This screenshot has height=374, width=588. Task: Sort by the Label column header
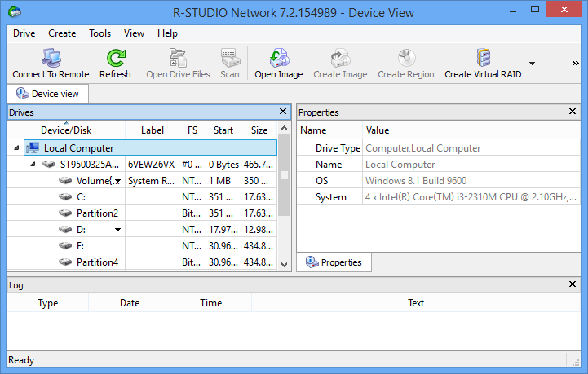[153, 130]
